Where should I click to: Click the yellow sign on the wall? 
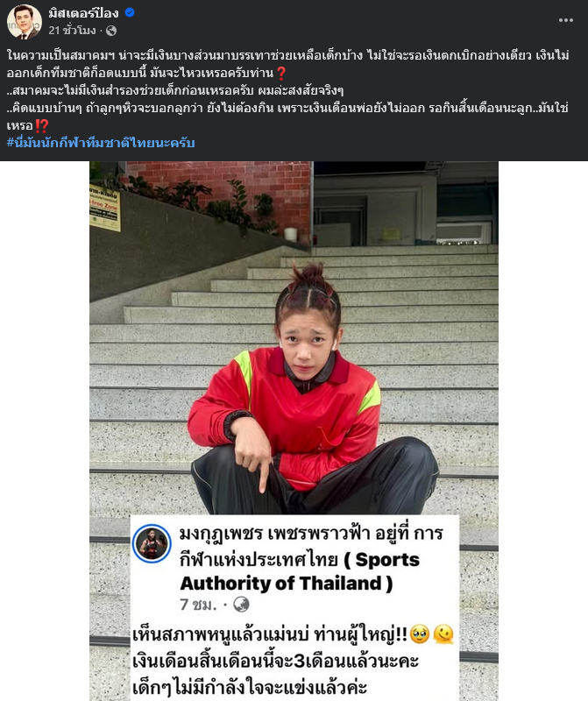click(x=105, y=208)
